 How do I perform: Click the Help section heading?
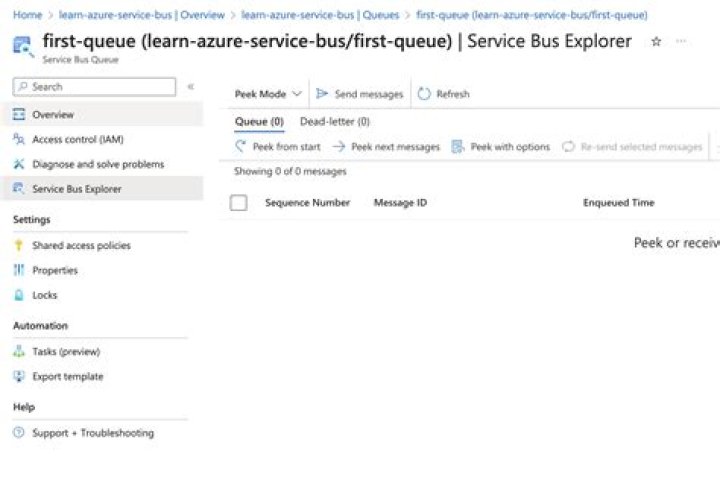point(24,407)
